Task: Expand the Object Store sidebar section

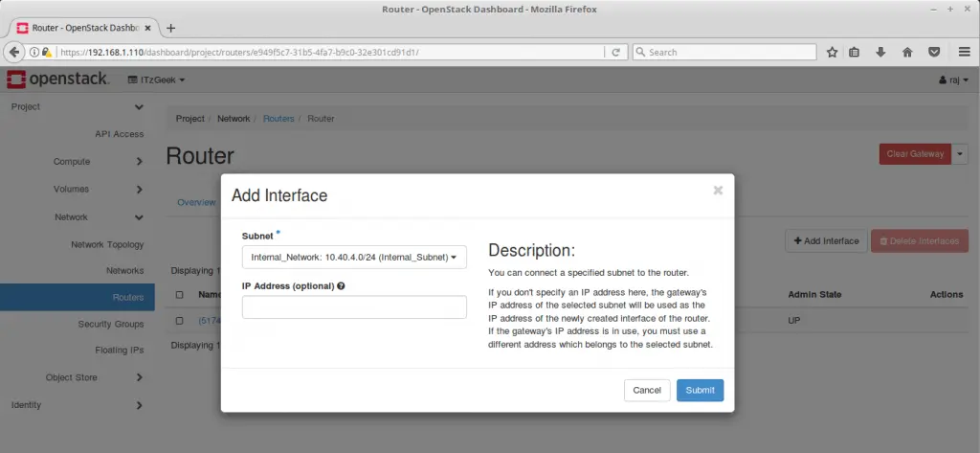Action: click(139, 377)
